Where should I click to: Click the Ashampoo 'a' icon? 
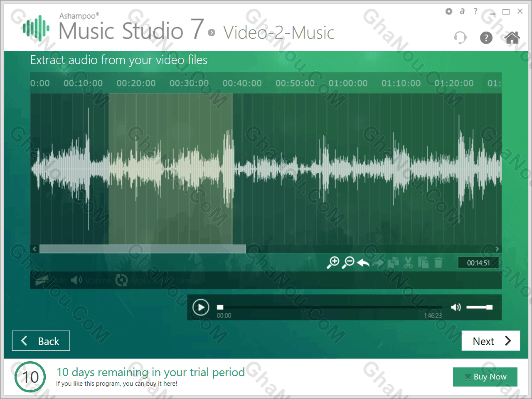click(x=462, y=12)
